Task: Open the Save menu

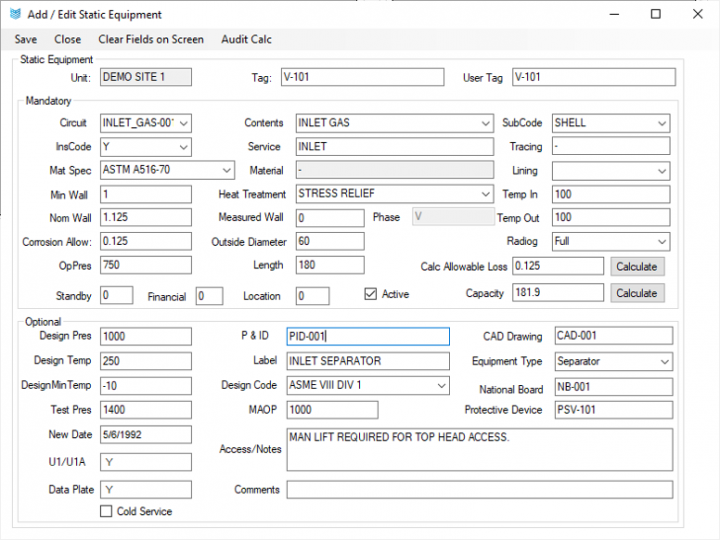Action: [26, 39]
